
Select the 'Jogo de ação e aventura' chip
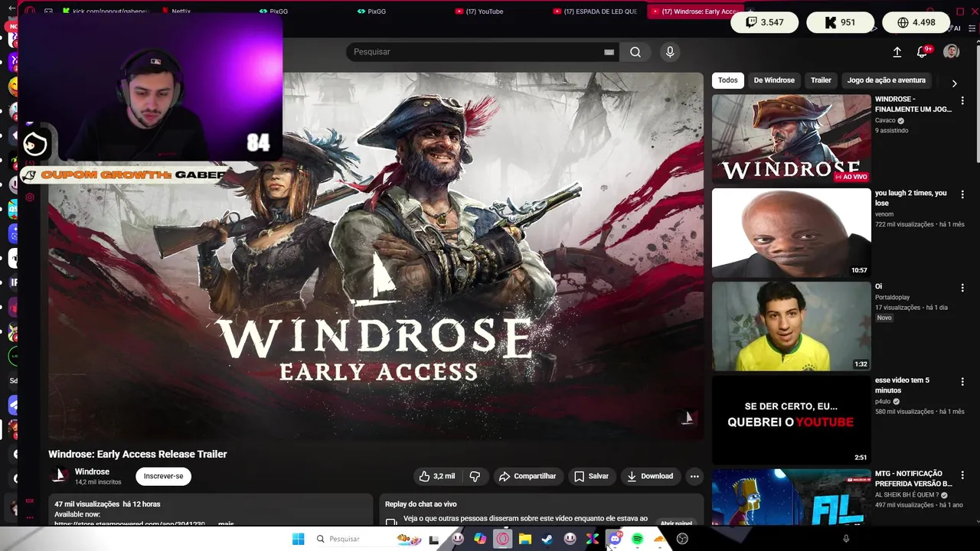[x=886, y=80]
